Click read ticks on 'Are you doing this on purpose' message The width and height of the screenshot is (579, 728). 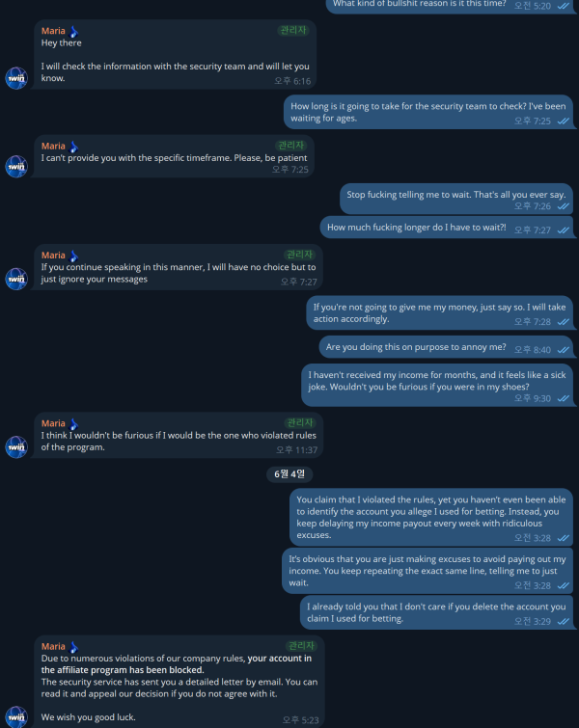click(x=564, y=350)
